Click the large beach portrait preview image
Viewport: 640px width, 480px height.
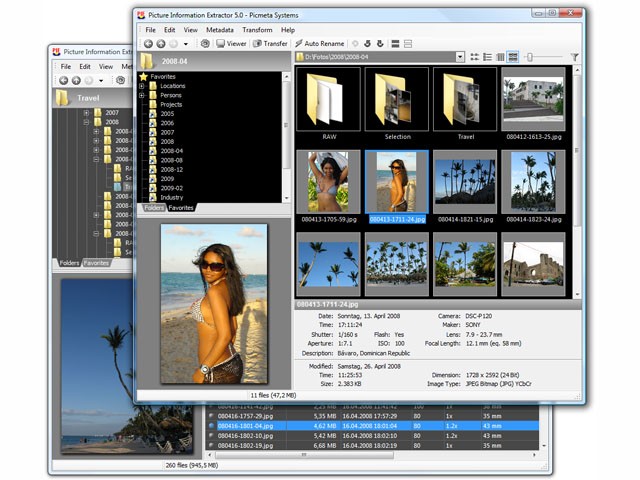pyautogui.click(x=214, y=304)
